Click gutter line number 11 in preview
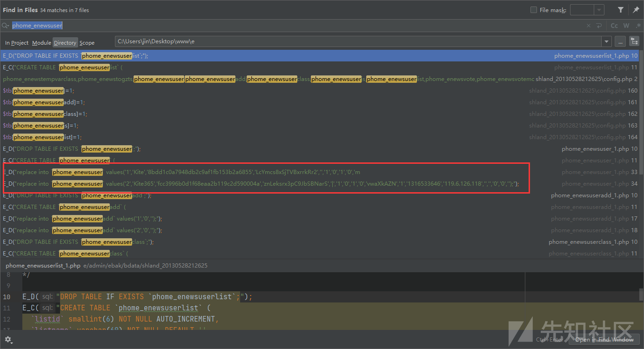Image resolution: width=644 pixels, height=349 pixels. click(x=7, y=308)
